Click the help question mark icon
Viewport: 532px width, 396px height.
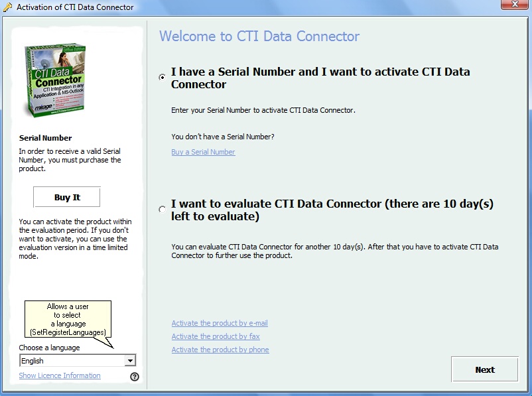coord(135,377)
